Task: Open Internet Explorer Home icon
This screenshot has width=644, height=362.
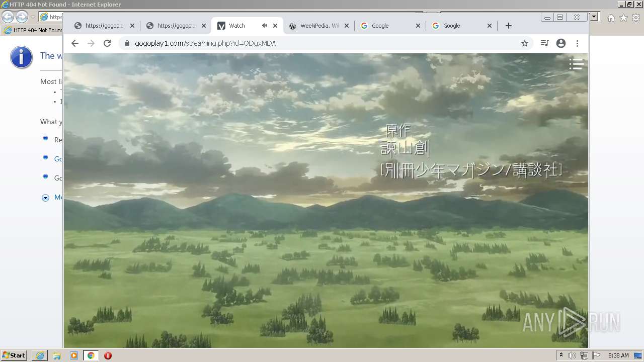Action: [x=611, y=18]
